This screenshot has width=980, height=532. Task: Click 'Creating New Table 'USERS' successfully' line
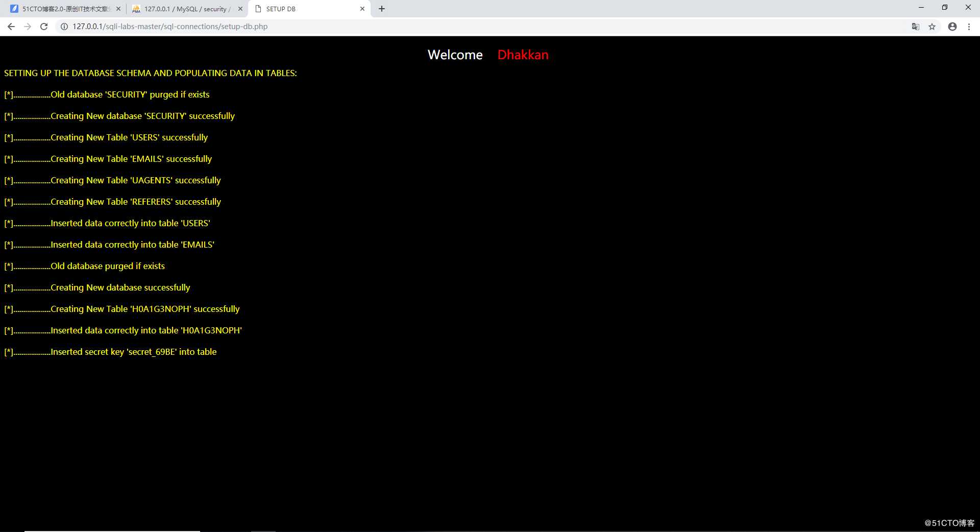tap(106, 137)
